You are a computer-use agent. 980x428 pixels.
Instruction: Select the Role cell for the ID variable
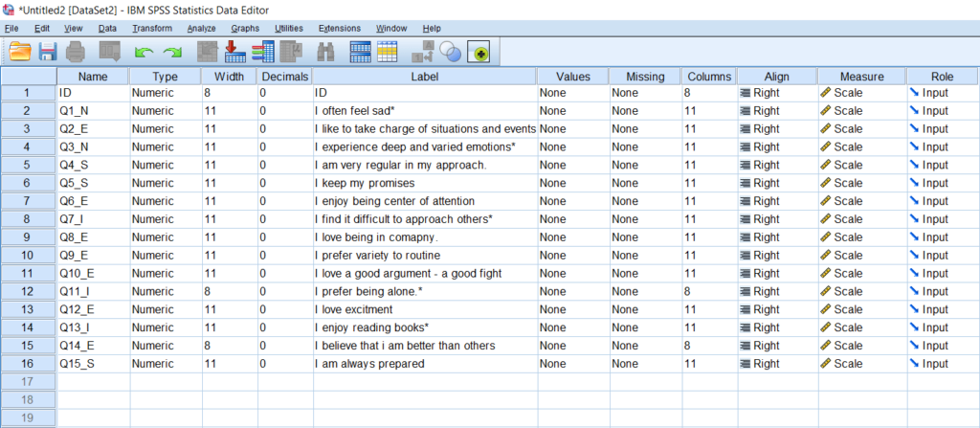pyautogui.click(x=943, y=93)
